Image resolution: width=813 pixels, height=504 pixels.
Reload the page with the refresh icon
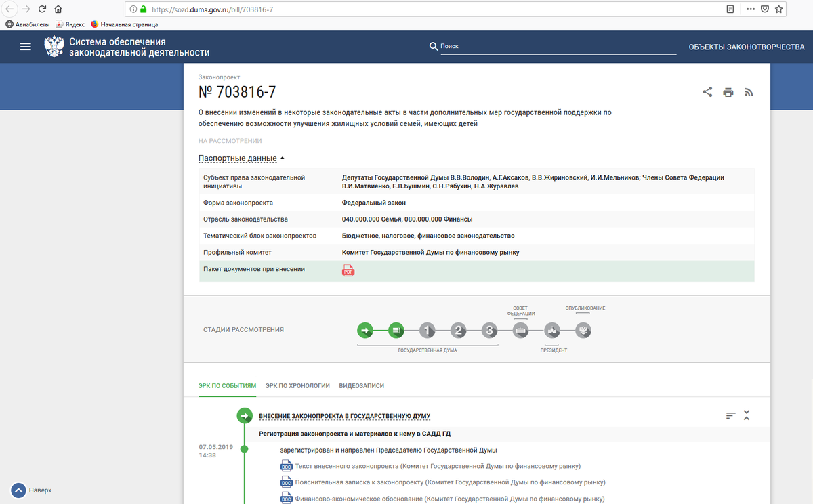coord(42,9)
